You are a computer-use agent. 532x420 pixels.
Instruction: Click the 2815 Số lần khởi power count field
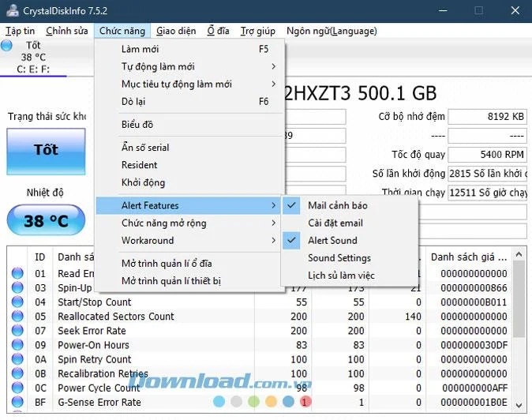487,174
